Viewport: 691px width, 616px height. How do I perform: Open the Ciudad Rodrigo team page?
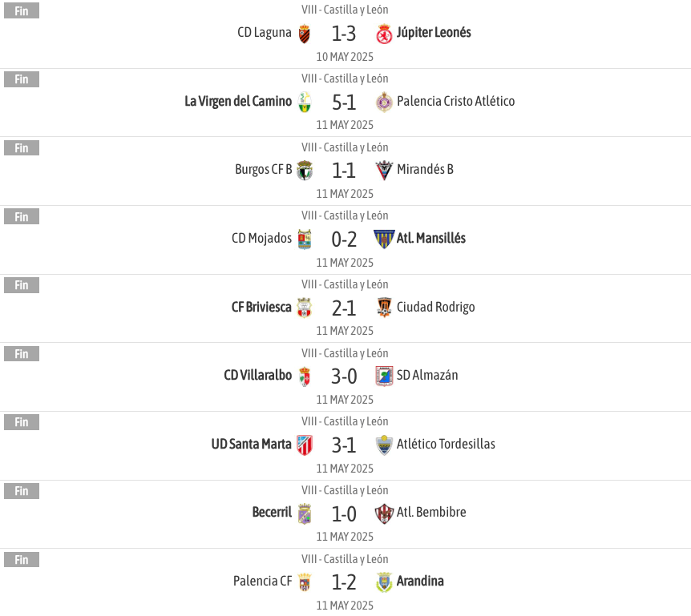coord(435,307)
